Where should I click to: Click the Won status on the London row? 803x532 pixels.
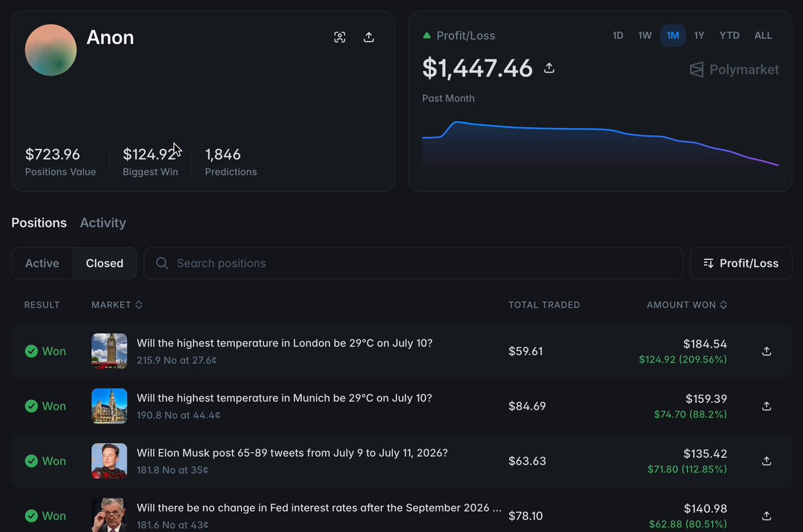(46, 351)
